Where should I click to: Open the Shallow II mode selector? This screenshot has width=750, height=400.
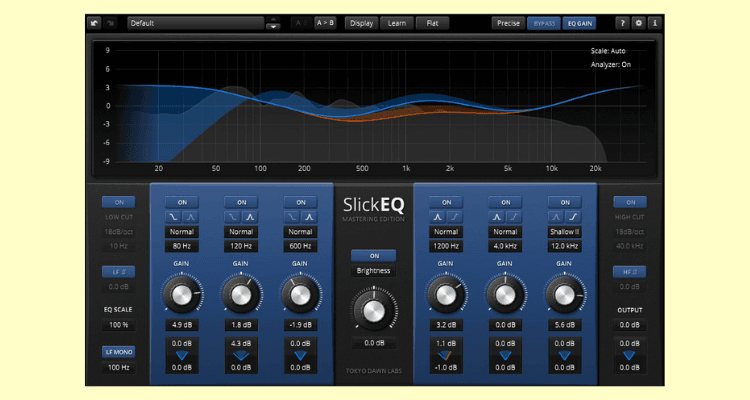564,232
